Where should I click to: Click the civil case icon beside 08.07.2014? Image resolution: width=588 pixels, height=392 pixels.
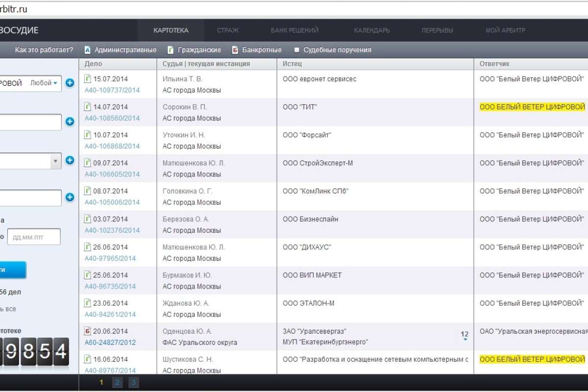point(88,191)
